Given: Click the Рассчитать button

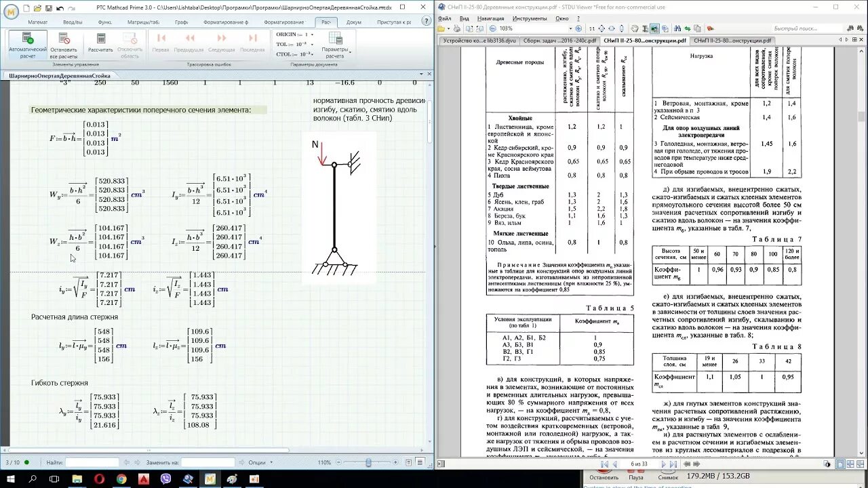Looking at the screenshot, I should coord(100,45).
